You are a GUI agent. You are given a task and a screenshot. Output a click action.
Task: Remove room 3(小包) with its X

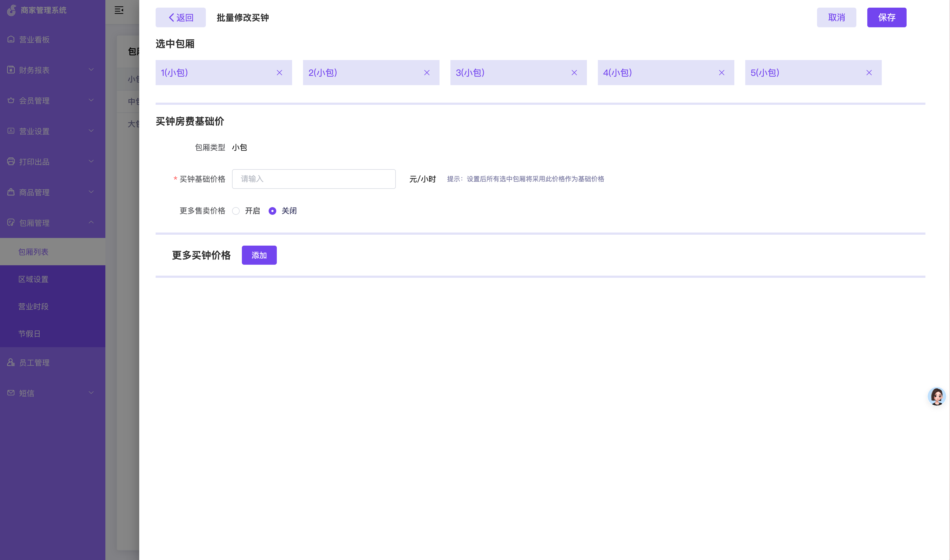(x=574, y=72)
